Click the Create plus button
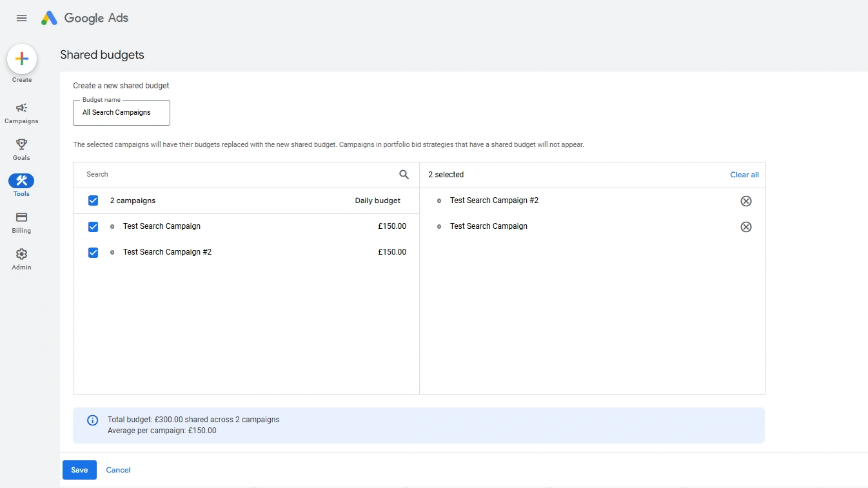Screen dimensions: 868x488 (x=22, y=59)
